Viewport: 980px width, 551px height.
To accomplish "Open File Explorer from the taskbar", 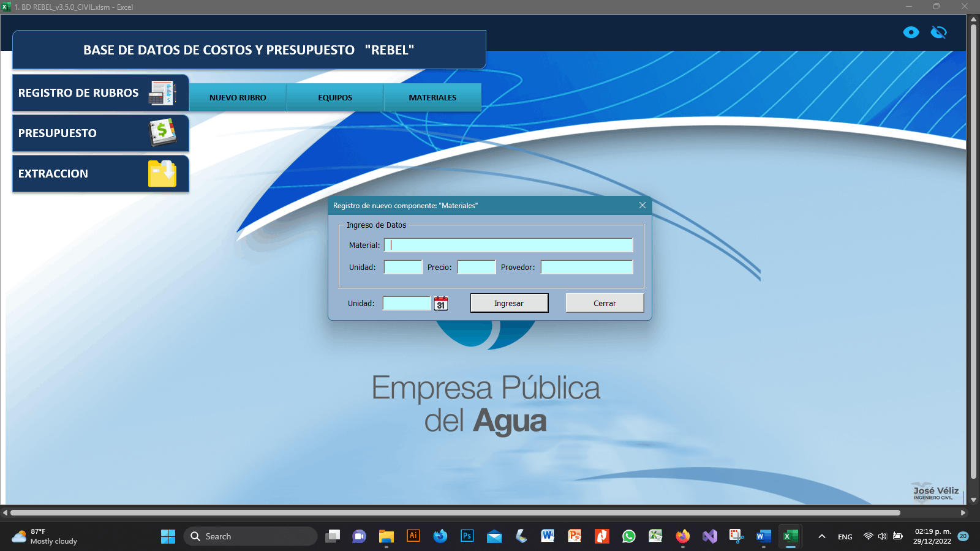I will [x=386, y=536].
